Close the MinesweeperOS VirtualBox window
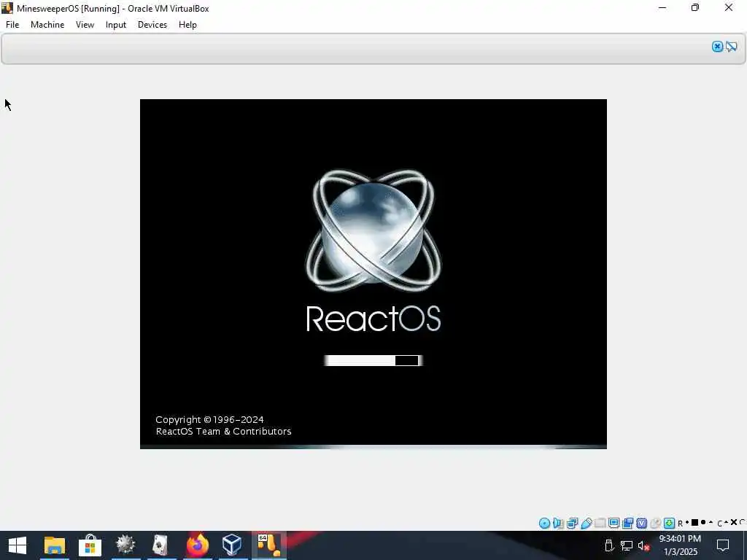Viewport: 747px width, 560px height. click(x=729, y=8)
